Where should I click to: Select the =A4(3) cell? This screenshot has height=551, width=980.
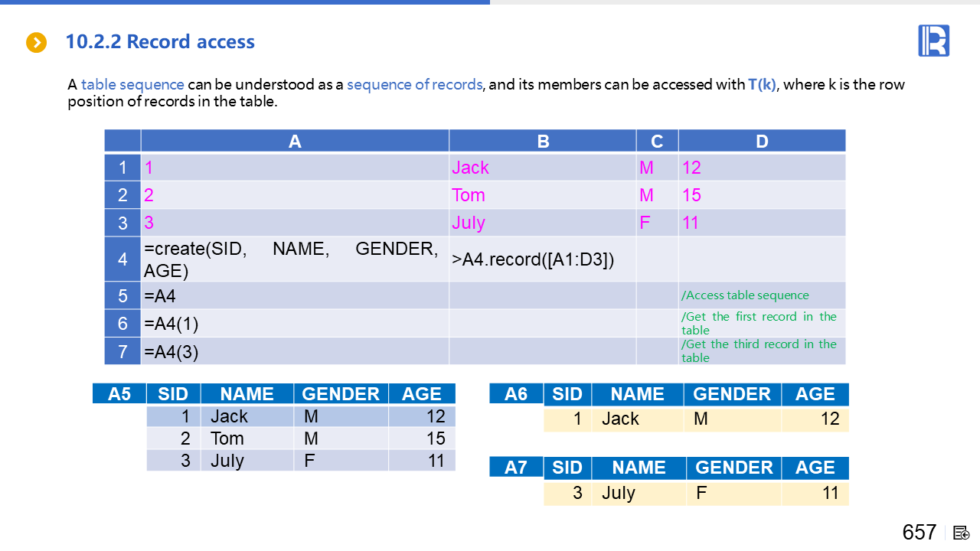coord(295,352)
